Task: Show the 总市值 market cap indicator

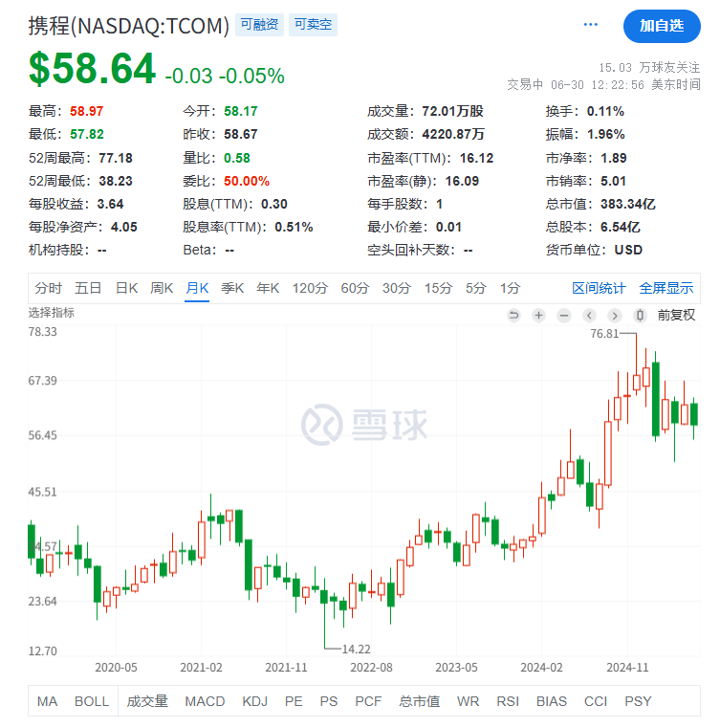Action: (x=420, y=701)
